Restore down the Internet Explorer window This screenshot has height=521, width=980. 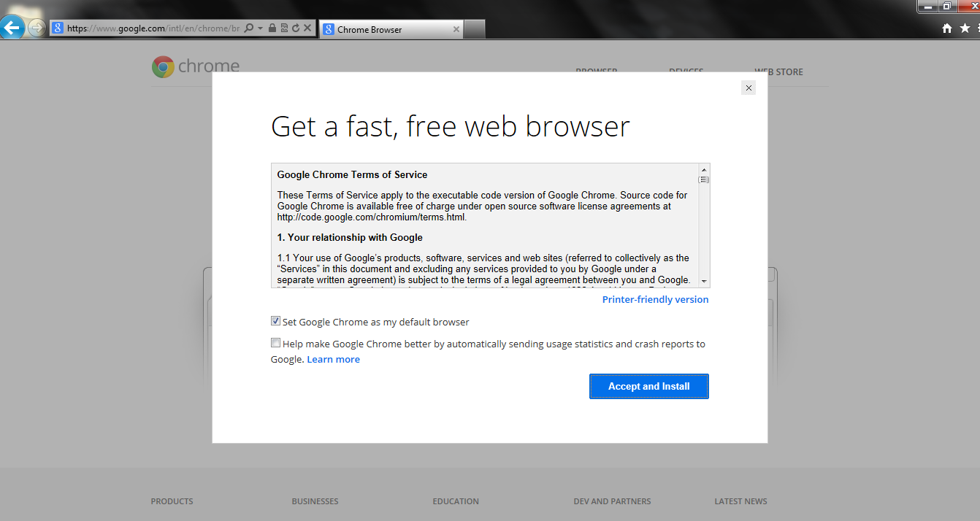click(x=946, y=6)
